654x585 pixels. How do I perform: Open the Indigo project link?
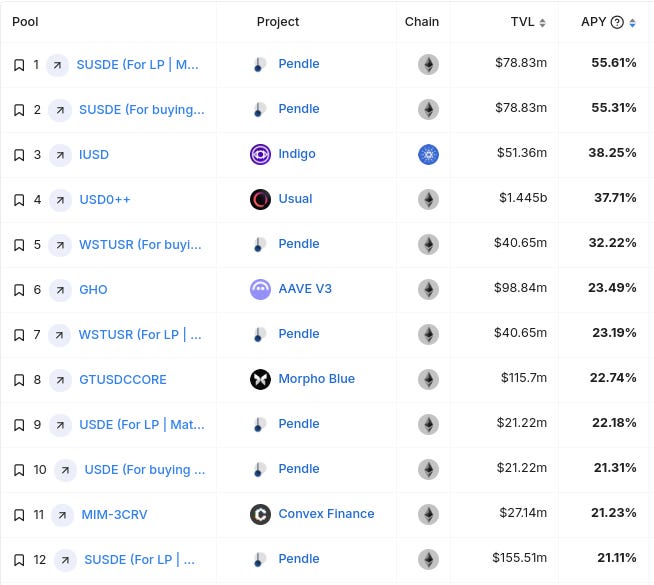[x=297, y=154]
